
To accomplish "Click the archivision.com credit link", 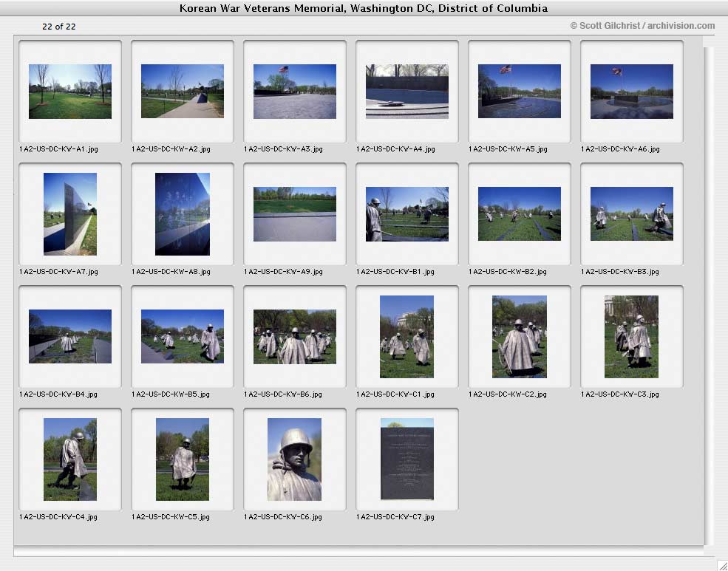I will (681, 26).
